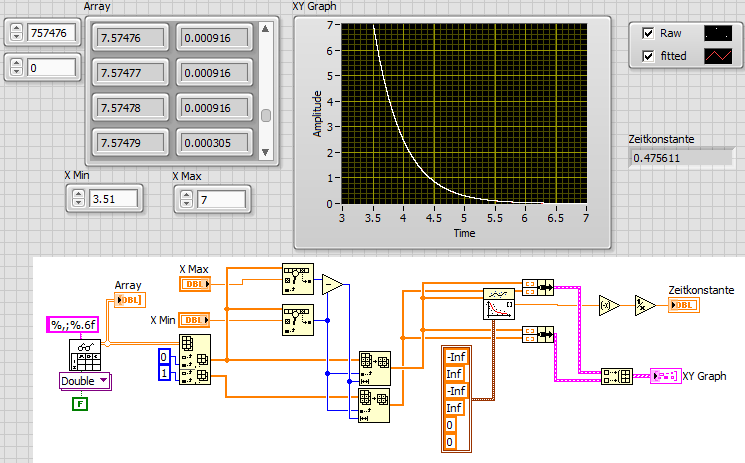Select the format string constant %,;%.6f
Screen dimensions: 745x463
(x=73, y=325)
